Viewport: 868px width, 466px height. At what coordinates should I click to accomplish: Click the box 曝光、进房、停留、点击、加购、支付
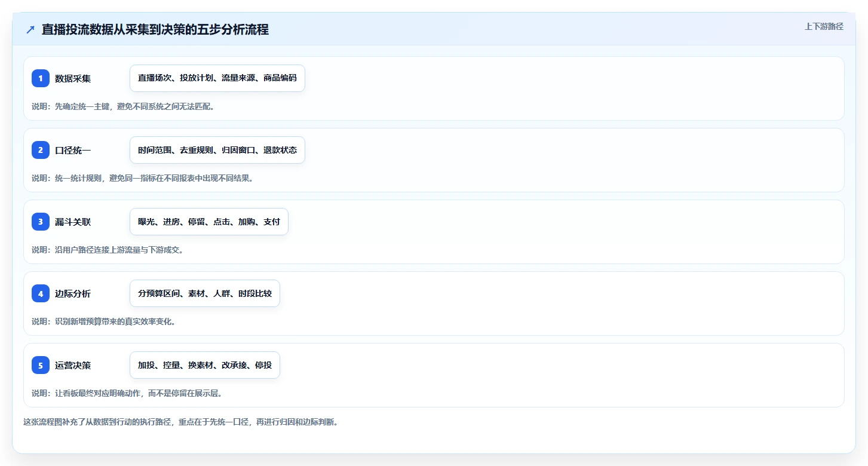click(x=209, y=222)
